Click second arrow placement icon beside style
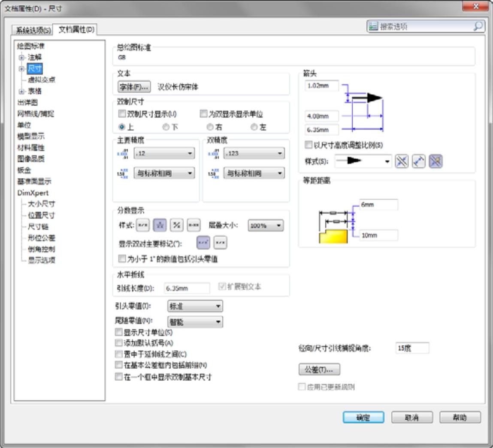 (418, 161)
